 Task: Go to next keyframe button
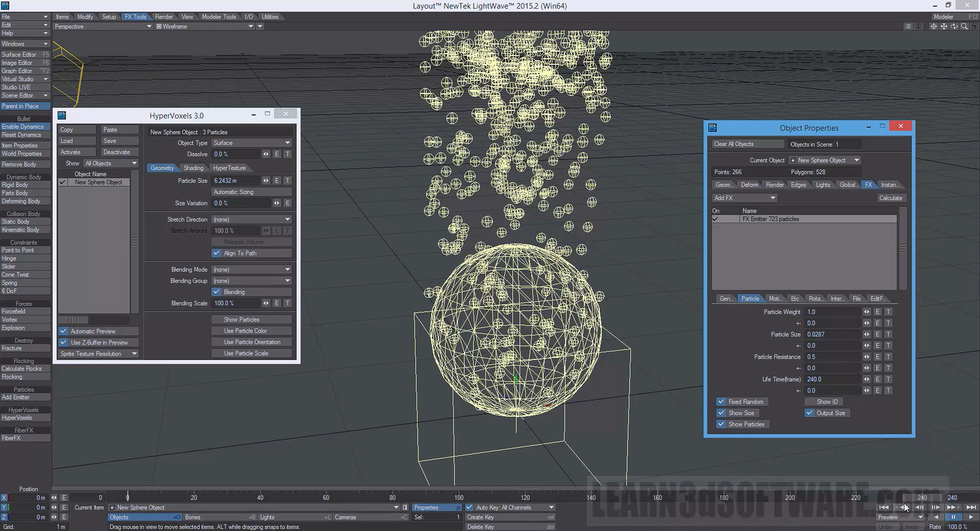[953, 507]
